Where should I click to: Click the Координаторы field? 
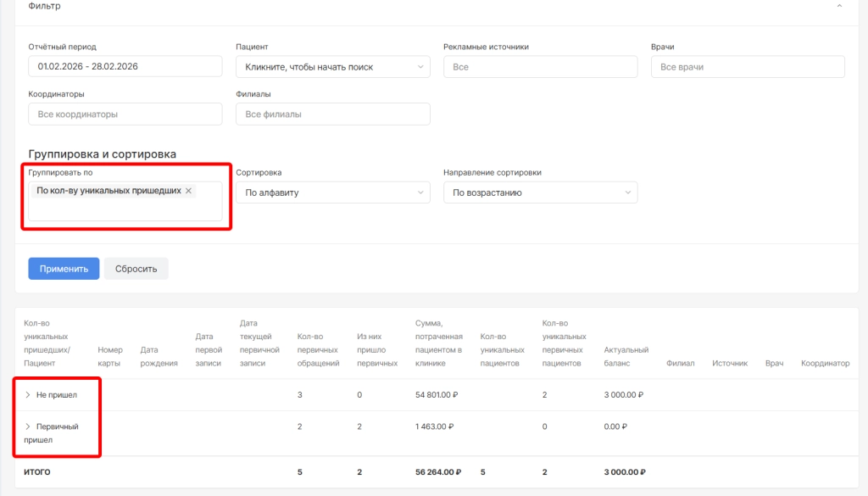point(125,114)
